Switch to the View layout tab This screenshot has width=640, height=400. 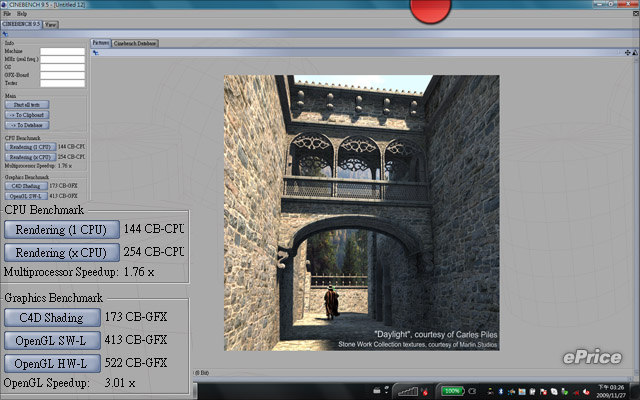pyautogui.click(x=50, y=24)
